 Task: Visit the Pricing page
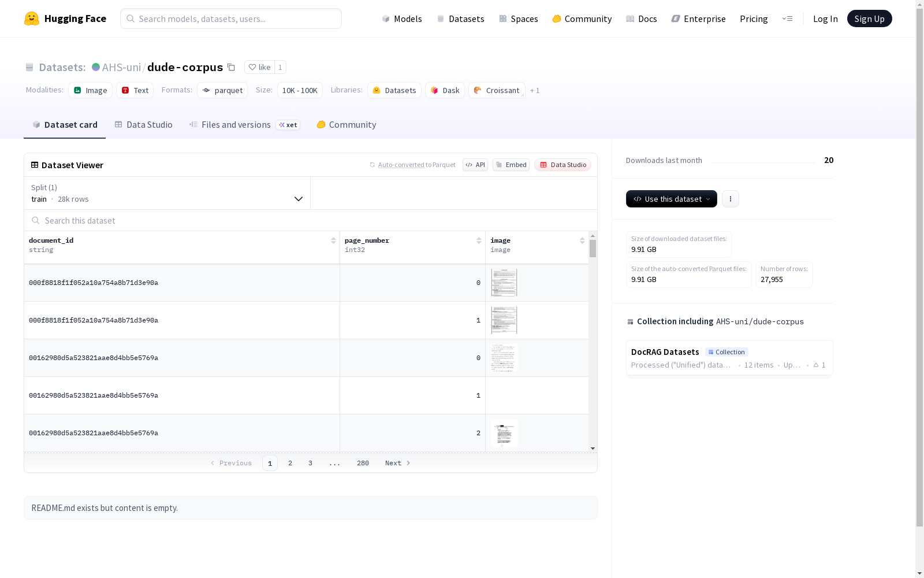(x=754, y=18)
